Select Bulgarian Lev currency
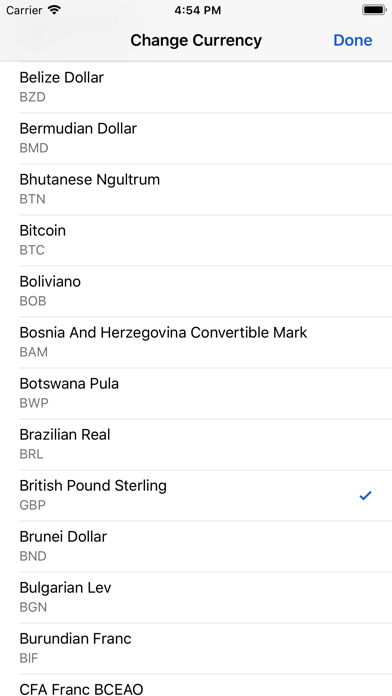Viewport: 392px width, 696px height. click(x=196, y=597)
